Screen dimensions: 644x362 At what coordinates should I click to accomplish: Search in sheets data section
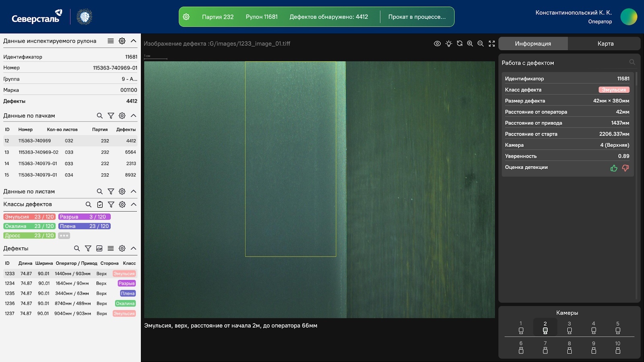99,191
